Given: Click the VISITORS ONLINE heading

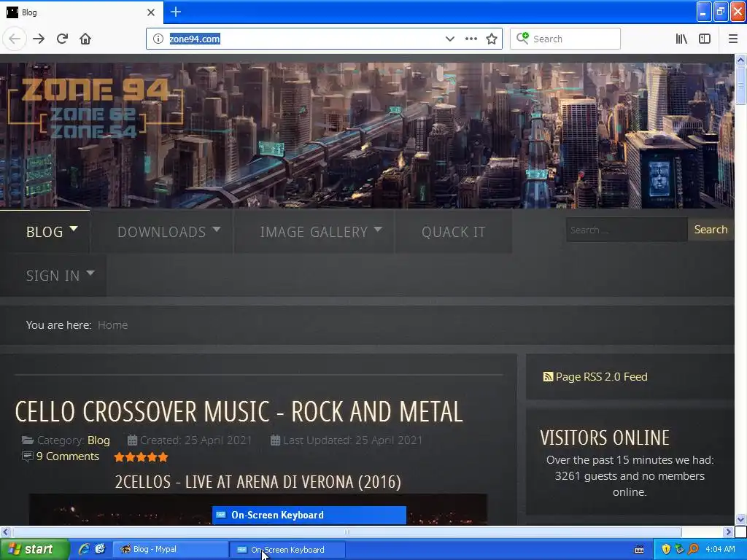Looking at the screenshot, I should click(x=605, y=437).
